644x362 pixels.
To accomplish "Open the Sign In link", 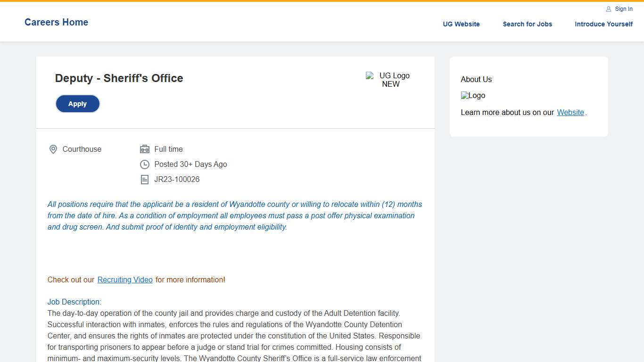I will (x=623, y=9).
